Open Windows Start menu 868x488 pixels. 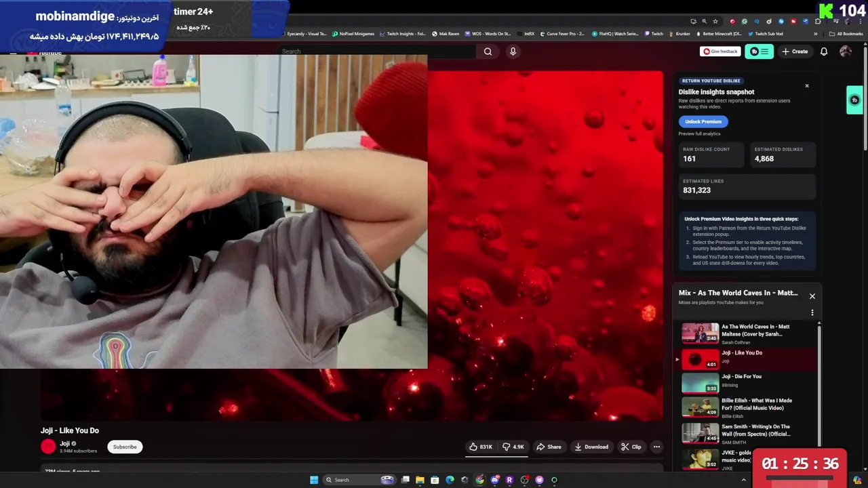click(314, 480)
